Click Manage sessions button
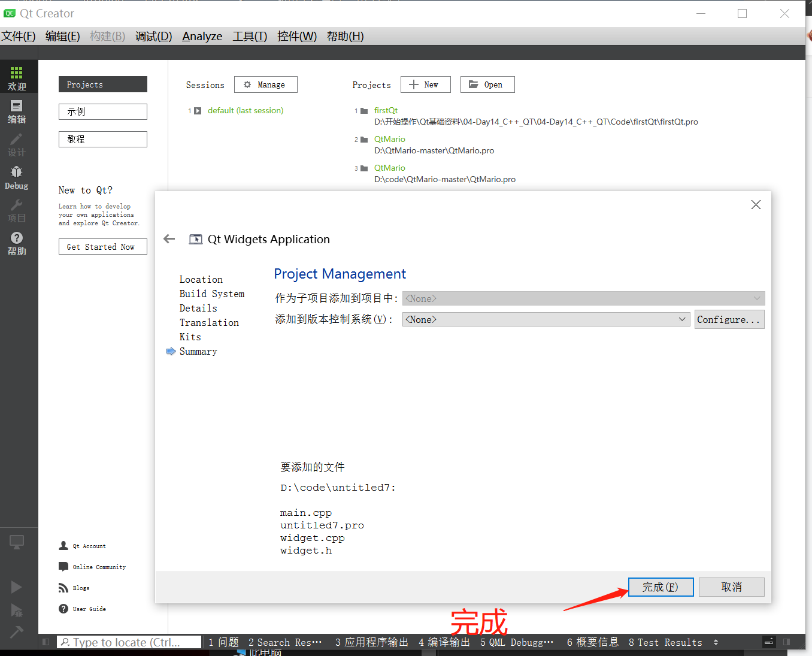The image size is (812, 656). tap(265, 84)
